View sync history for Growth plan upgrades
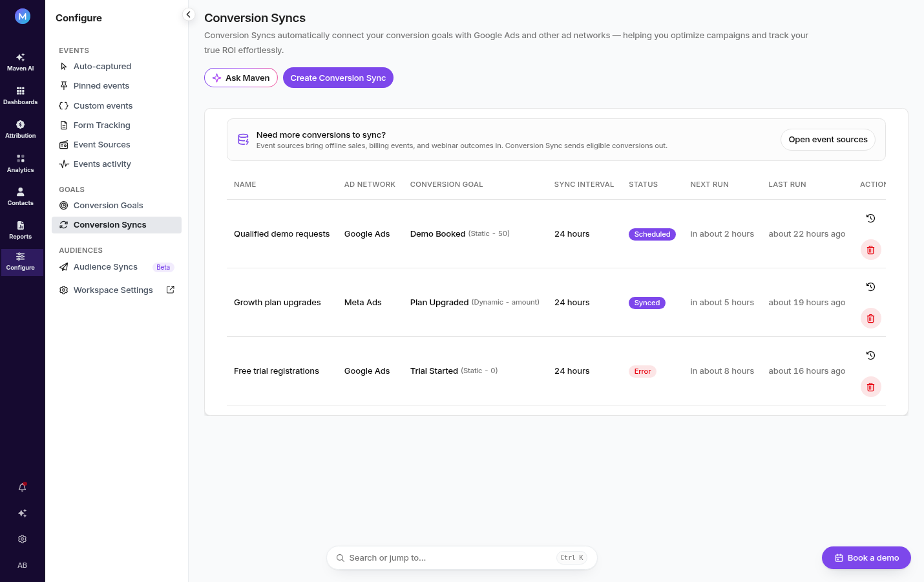The image size is (924, 582). [871, 287]
